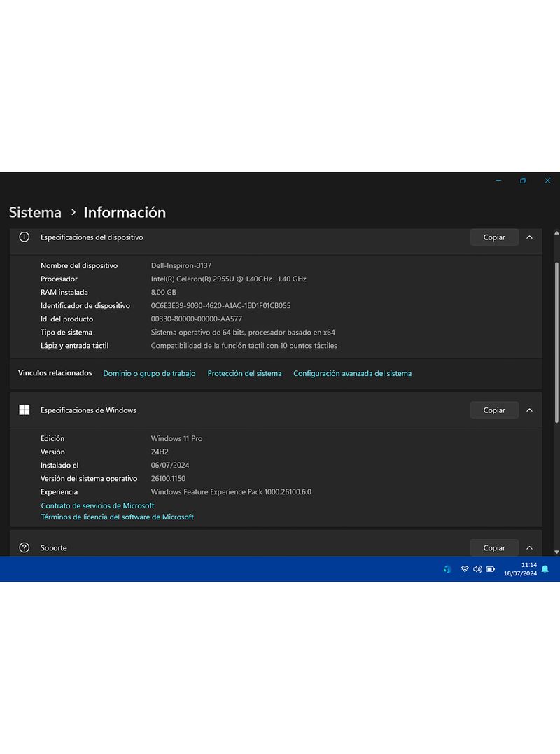
Task: Click the Nombre del dispositivo label
Action: tap(79, 265)
